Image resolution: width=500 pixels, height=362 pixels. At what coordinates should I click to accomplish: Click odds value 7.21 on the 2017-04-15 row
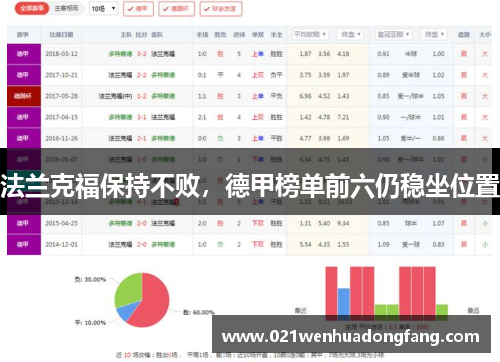coord(343,117)
